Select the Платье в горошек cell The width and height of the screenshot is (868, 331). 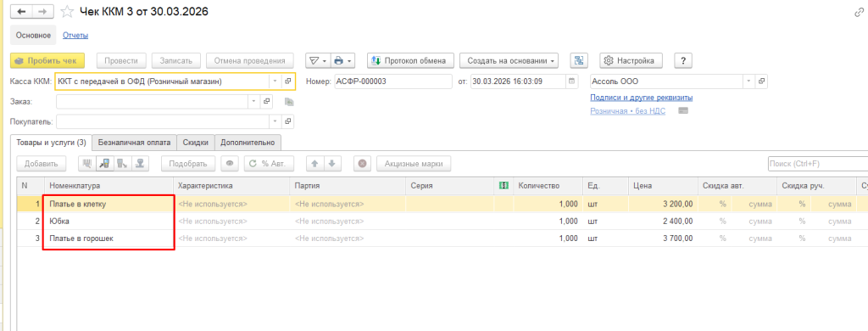pyautogui.click(x=108, y=238)
